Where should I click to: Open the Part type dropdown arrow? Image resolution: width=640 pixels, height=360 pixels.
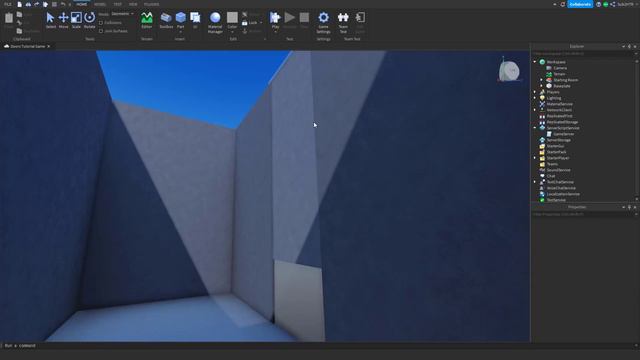180,32
